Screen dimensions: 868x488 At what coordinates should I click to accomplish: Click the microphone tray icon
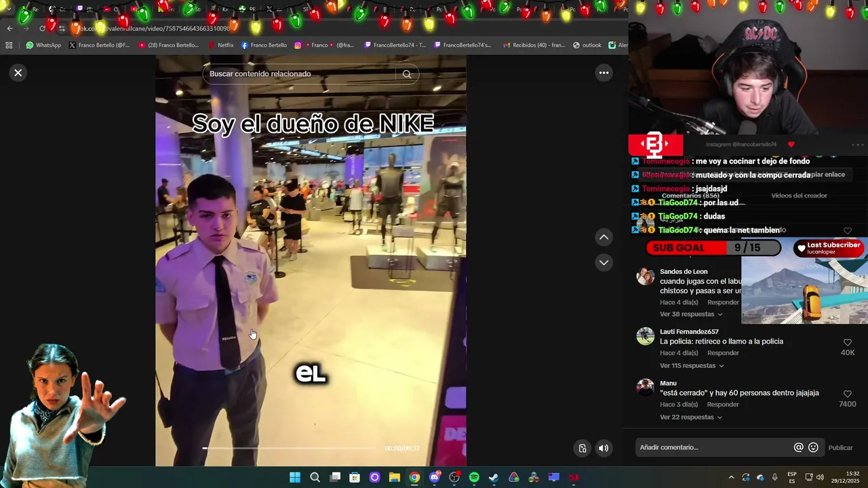pos(774,478)
